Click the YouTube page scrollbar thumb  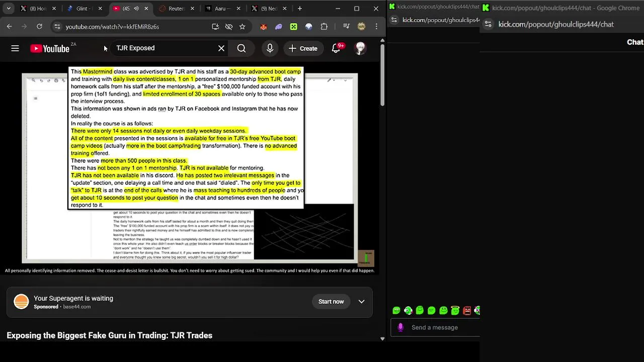coord(382,74)
